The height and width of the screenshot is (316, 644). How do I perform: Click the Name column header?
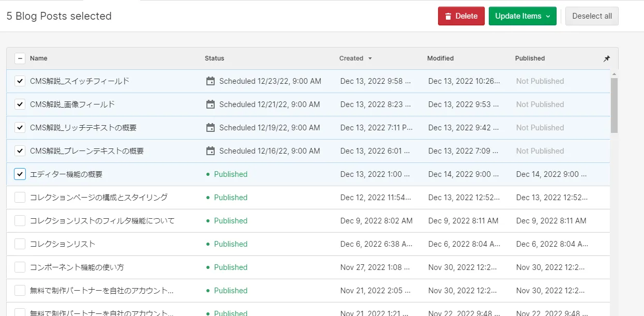(x=39, y=58)
